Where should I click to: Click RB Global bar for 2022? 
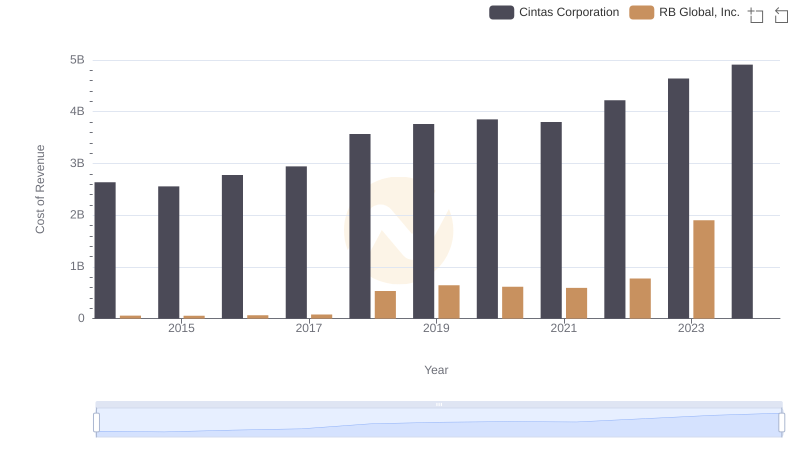(640, 298)
